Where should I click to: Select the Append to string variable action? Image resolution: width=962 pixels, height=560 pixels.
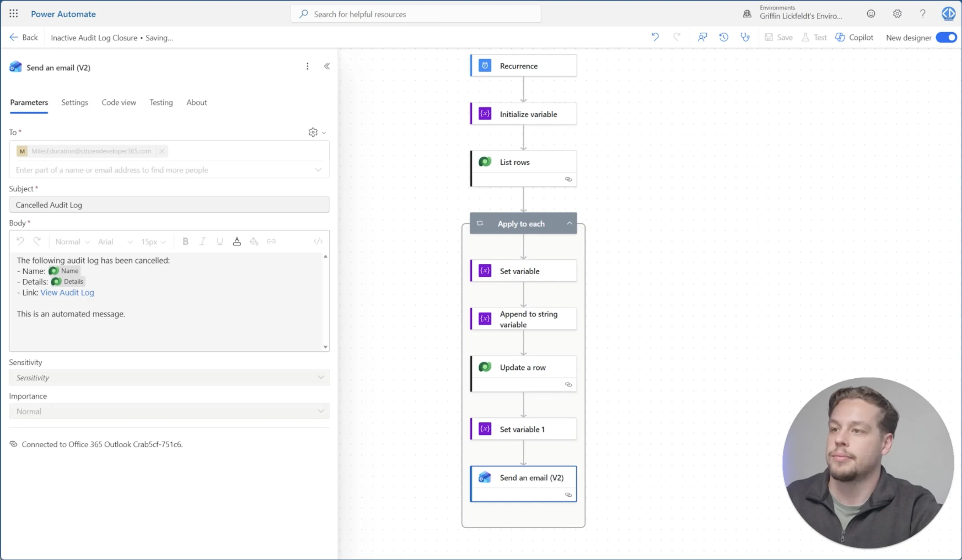click(x=523, y=319)
